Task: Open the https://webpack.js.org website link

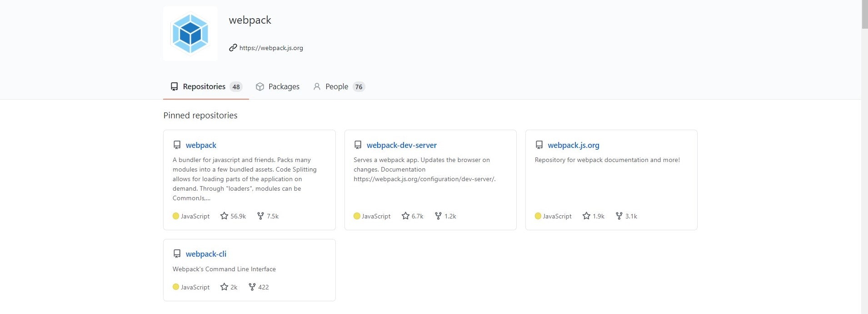Action: pyautogui.click(x=271, y=48)
